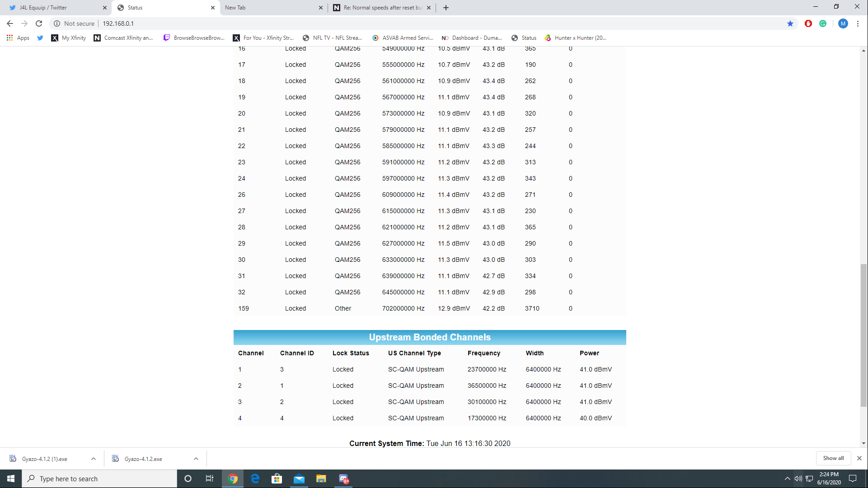
Task: Expand options for Gyazo-4.1.2.exe download
Action: (x=196, y=459)
